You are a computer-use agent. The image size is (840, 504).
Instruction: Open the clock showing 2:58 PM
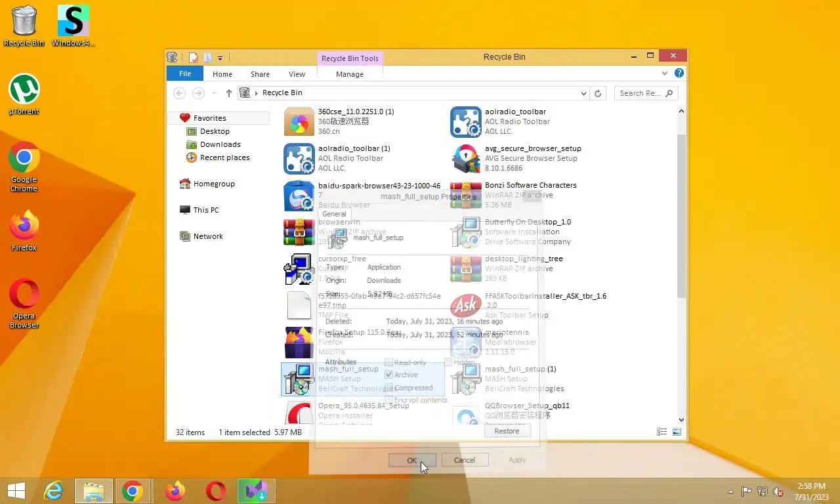pos(811,491)
